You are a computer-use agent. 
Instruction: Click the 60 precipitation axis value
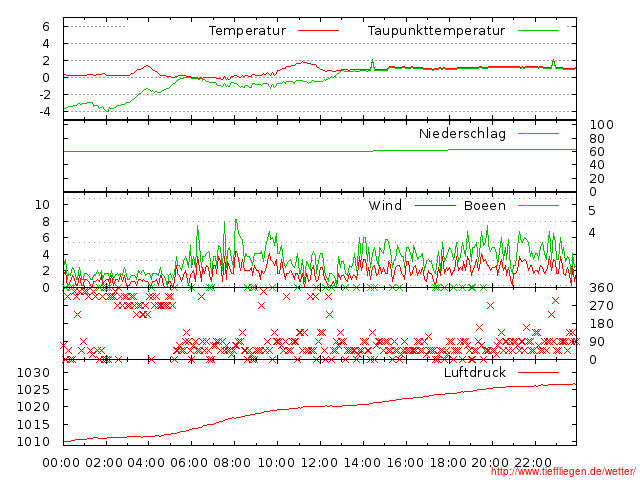(597, 152)
